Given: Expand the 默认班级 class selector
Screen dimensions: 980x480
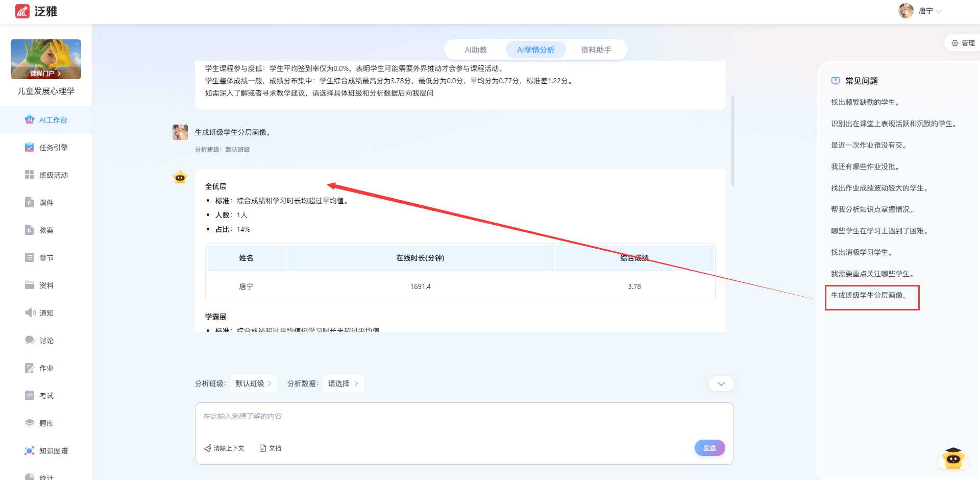Looking at the screenshot, I should 253,383.
